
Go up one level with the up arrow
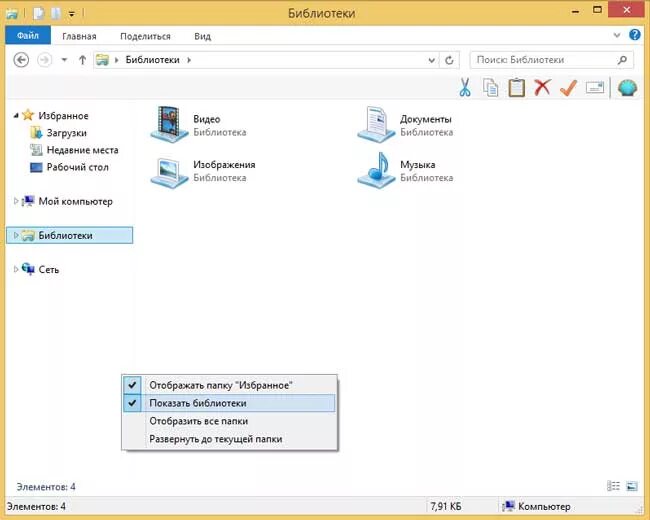pos(82,60)
